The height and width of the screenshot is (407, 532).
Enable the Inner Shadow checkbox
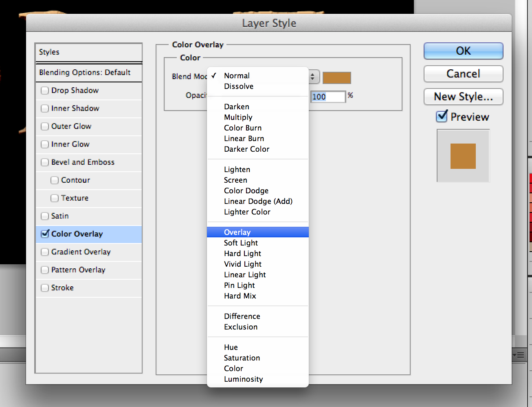click(x=45, y=108)
